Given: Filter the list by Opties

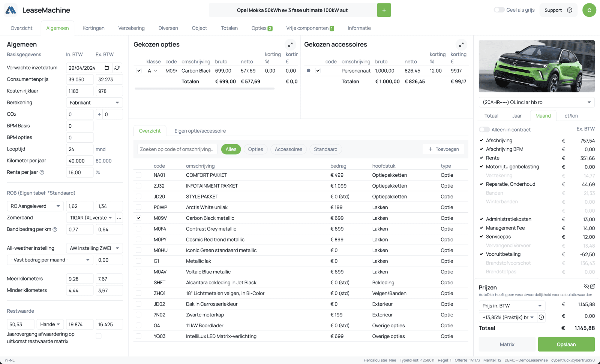Looking at the screenshot, I should pos(255,149).
